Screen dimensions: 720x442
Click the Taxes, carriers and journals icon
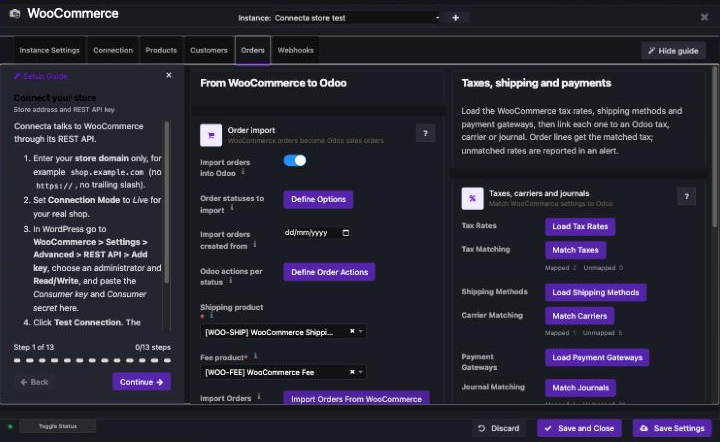pyautogui.click(x=472, y=199)
